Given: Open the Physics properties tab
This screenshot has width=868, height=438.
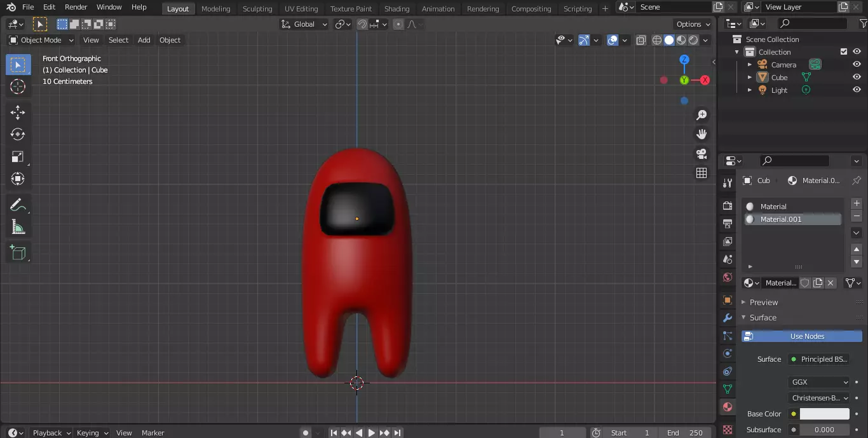Looking at the screenshot, I should click(728, 353).
